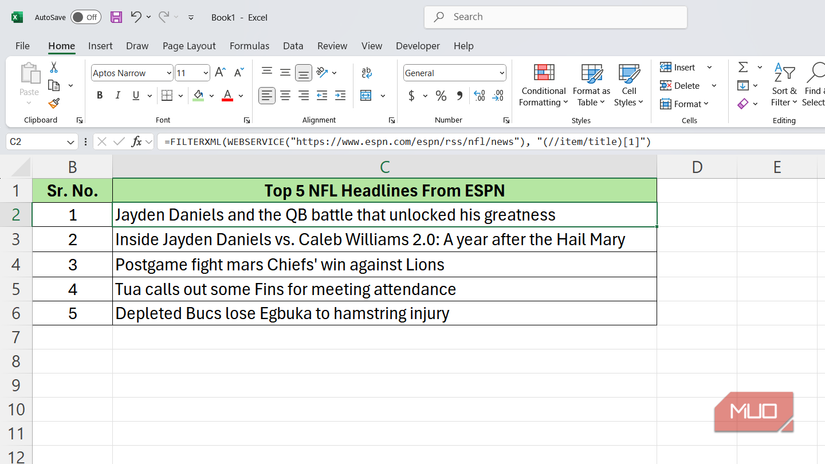Image resolution: width=825 pixels, height=464 pixels.
Task: Switch to the Insert tab
Action: click(100, 46)
